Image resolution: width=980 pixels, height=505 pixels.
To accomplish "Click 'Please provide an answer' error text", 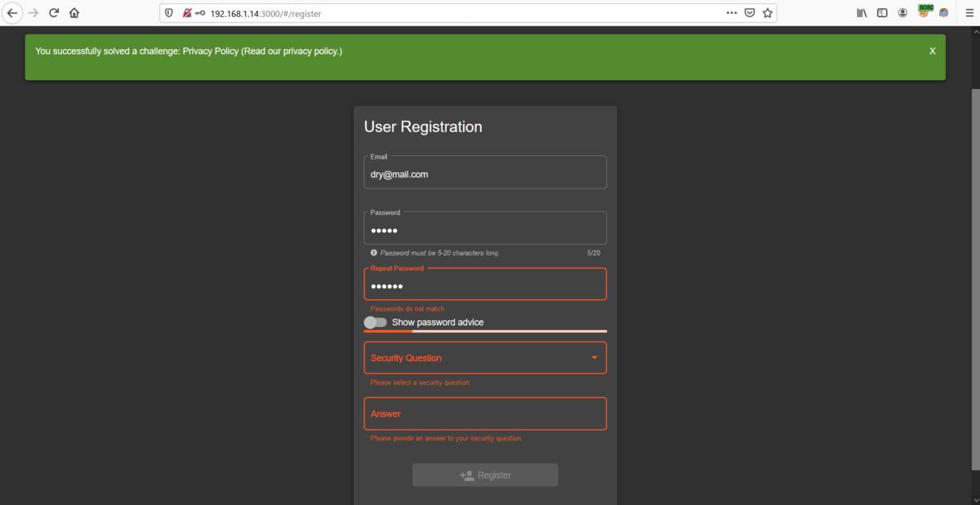I will [446, 438].
